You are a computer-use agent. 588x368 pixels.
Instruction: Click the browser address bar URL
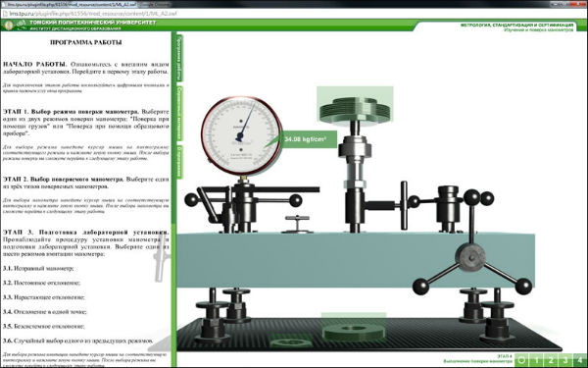click(x=93, y=14)
